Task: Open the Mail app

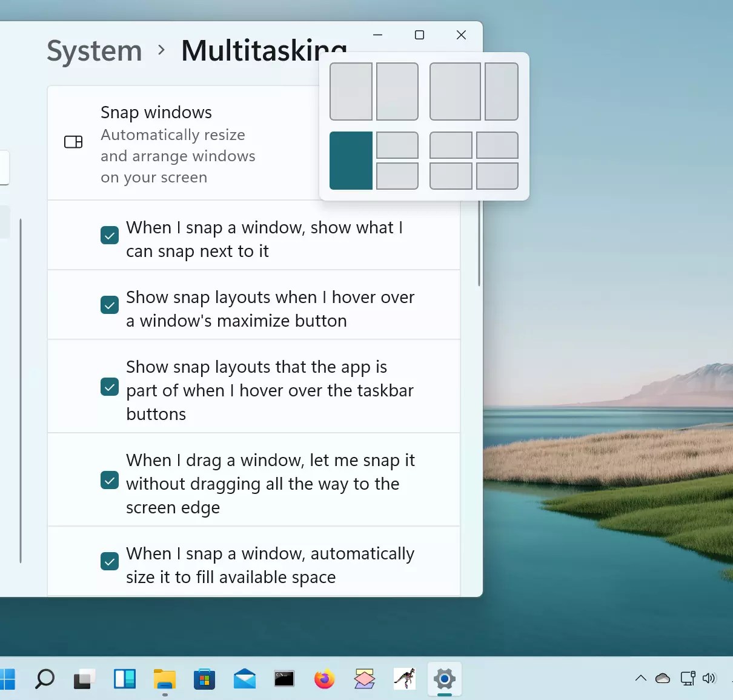Action: [245, 679]
